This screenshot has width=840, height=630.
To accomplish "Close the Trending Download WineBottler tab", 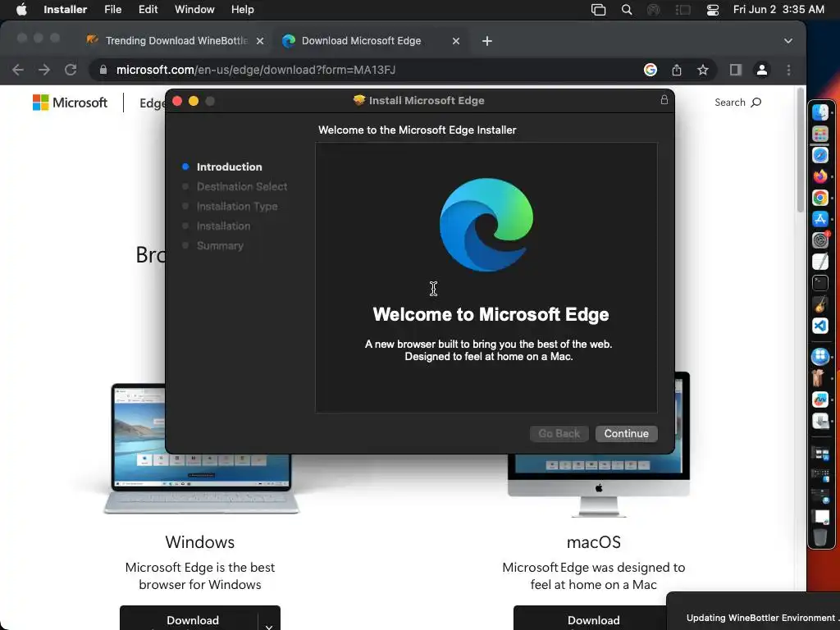I will [260, 41].
